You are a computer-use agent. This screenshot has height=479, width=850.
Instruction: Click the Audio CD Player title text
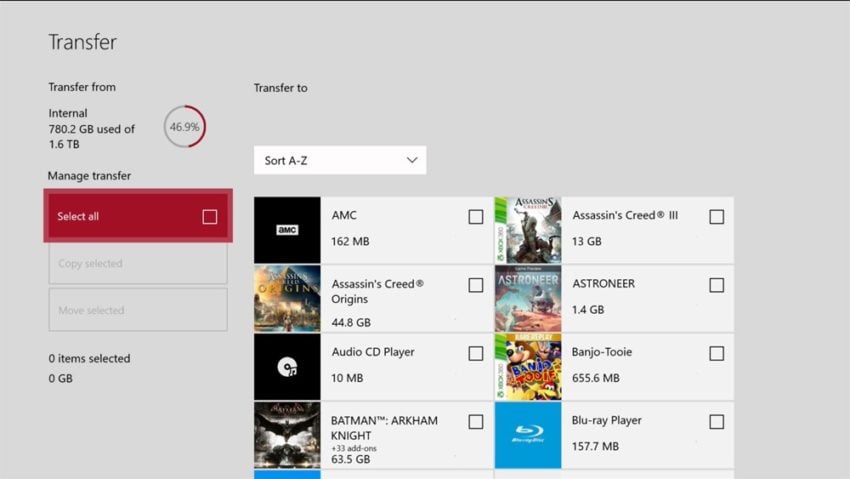373,352
